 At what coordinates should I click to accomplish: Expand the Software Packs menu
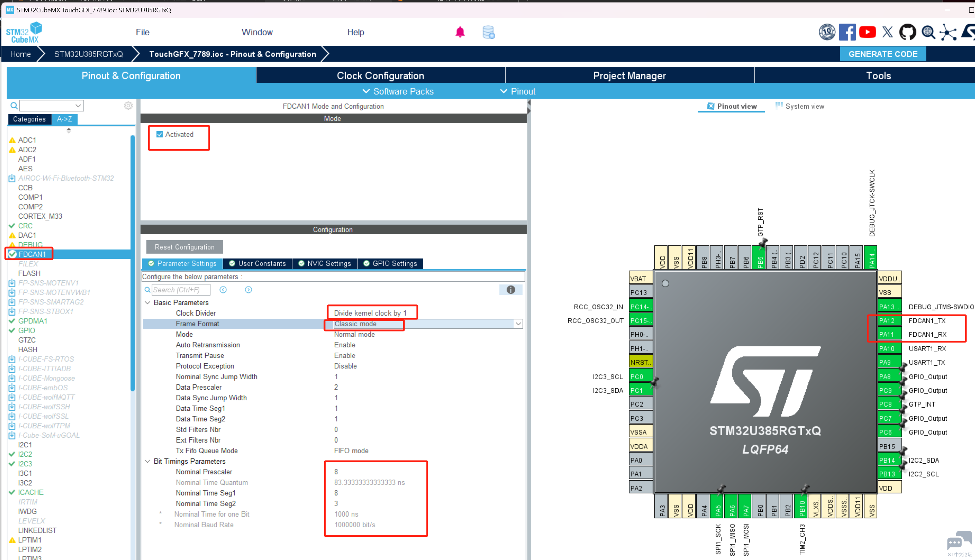[x=398, y=91]
